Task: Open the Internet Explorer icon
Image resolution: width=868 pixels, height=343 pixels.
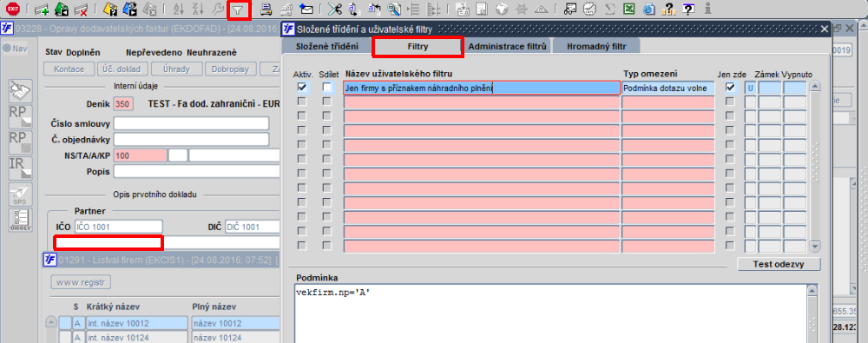Action: click(649, 9)
